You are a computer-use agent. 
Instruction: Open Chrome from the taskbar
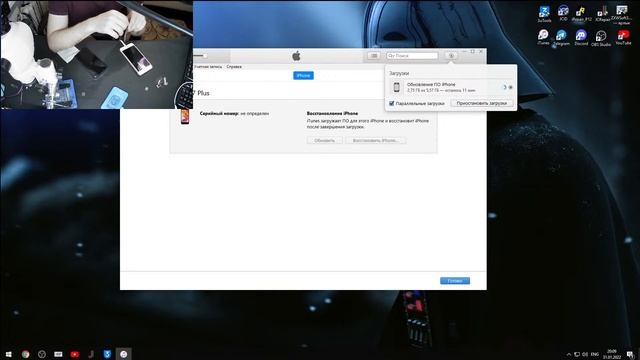click(25, 354)
